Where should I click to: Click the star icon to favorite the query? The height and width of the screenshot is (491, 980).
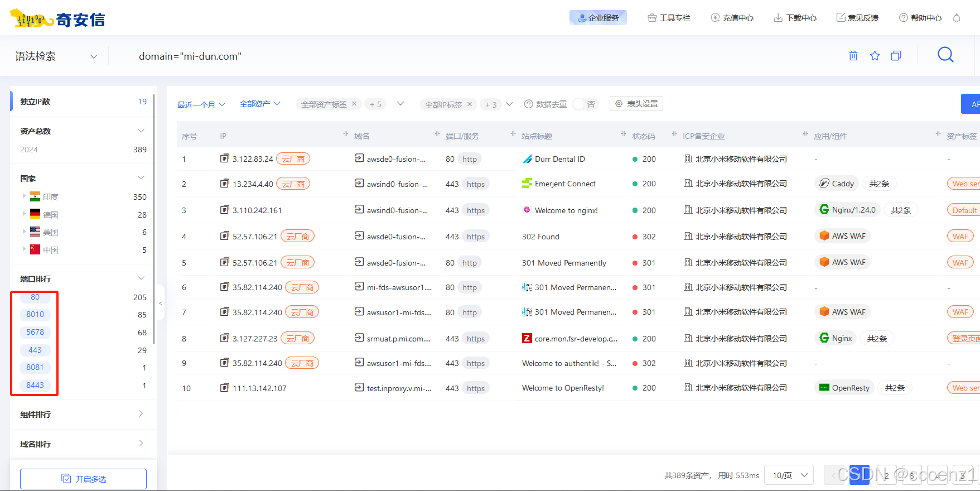tap(875, 56)
